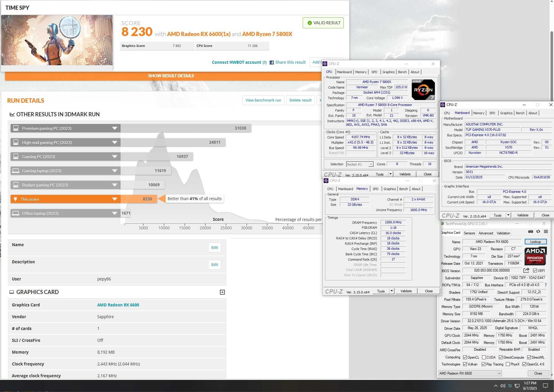Click the desktop icon on the Premium gaming PC row
Viewport: 554px width, 392px height.
pyautogui.click(x=16, y=128)
